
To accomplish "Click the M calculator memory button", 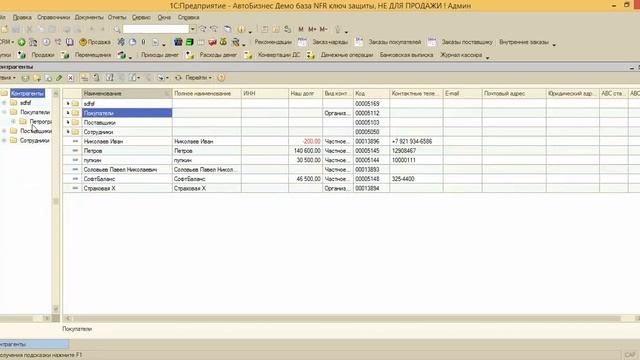I will [x=301, y=29].
